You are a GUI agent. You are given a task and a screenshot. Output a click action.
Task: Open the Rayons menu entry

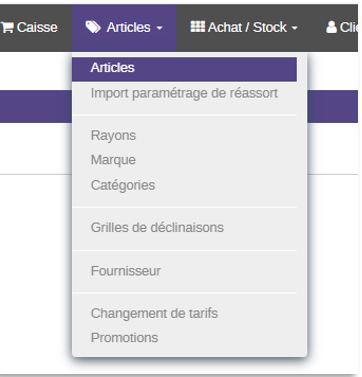point(184,136)
